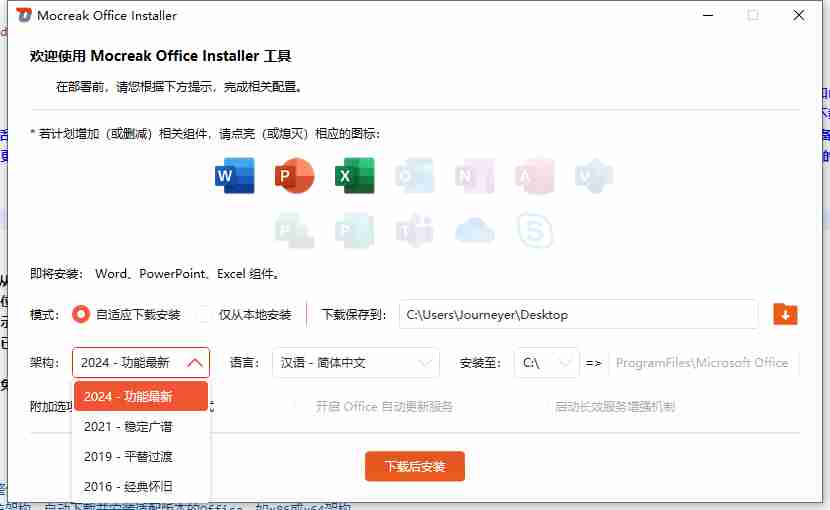Toggle the Word component icon
830x510 pixels.
coord(235,176)
